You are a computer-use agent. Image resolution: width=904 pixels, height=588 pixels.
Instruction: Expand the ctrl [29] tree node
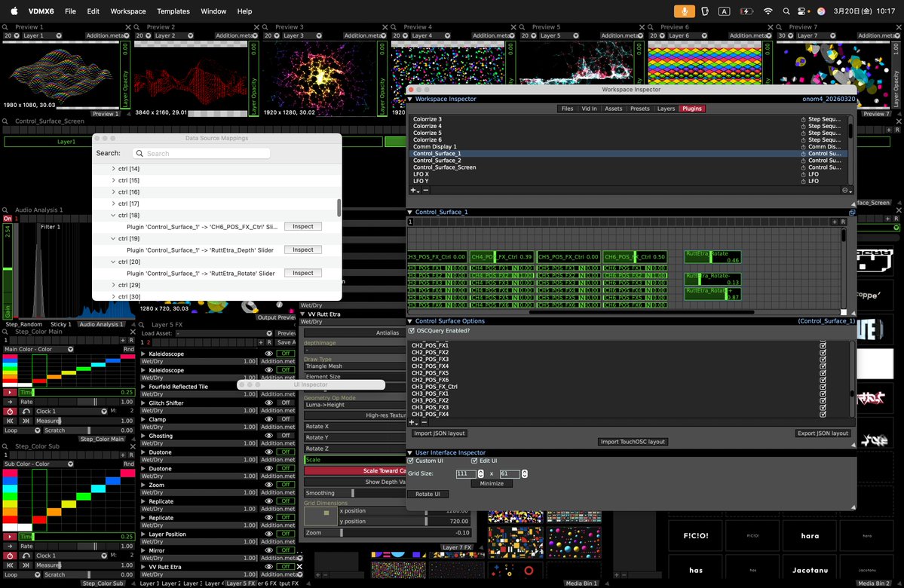point(113,285)
